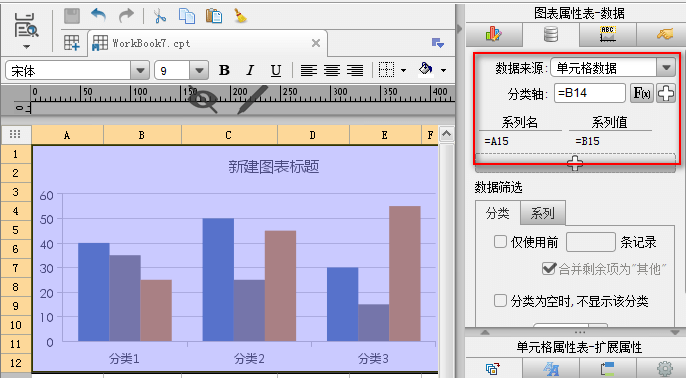Image resolution: width=686 pixels, height=378 pixels.
Task: Click the chart title 新建图表标题
Action: 274,167
